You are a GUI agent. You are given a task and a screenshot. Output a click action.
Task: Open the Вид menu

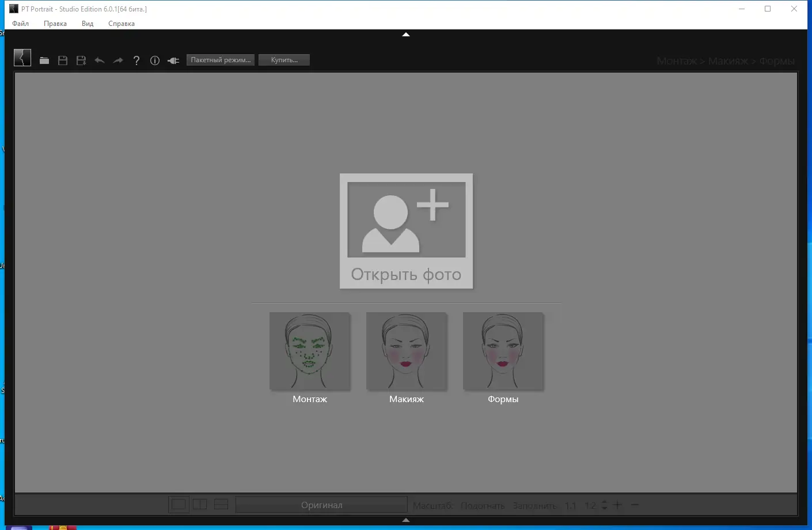[88, 24]
